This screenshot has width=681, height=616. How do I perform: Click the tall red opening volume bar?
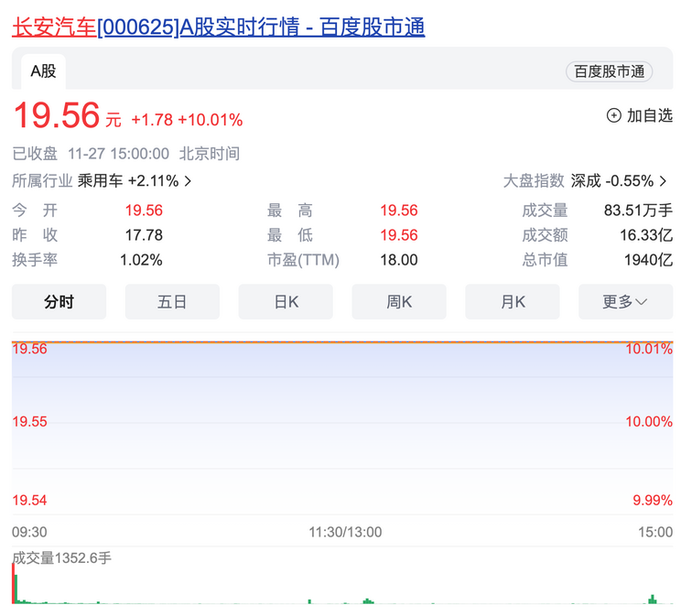pyautogui.click(x=14, y=584)
